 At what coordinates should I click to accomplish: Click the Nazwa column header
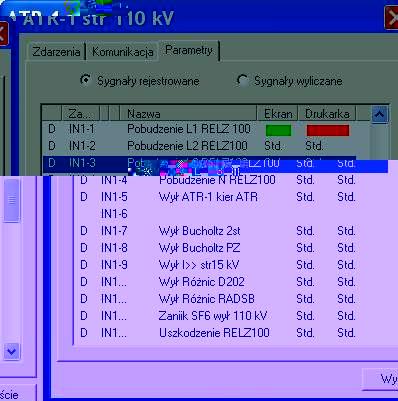[x=188, y=114]
